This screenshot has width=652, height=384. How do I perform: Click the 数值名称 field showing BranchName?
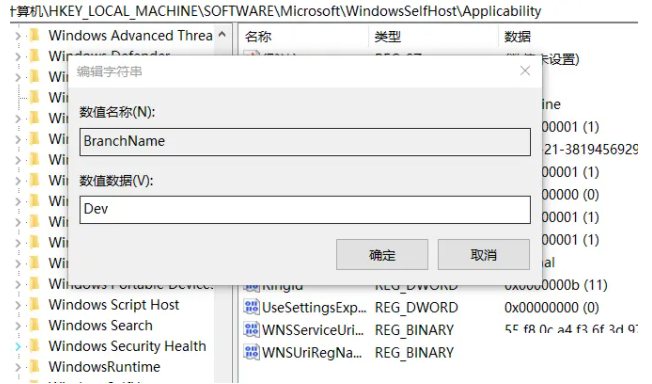tap(305, 142)
